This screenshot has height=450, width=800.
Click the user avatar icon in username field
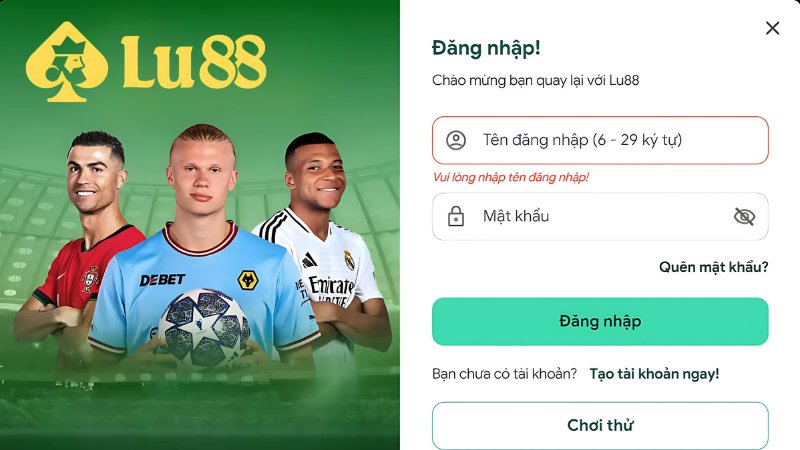pos(456,140)
